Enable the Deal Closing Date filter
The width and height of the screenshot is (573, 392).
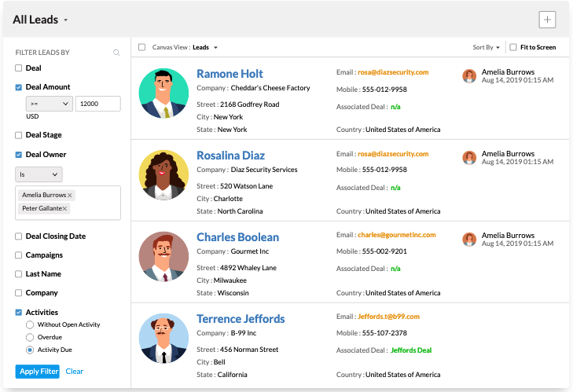pyautogui.click(x=19, y=236)
